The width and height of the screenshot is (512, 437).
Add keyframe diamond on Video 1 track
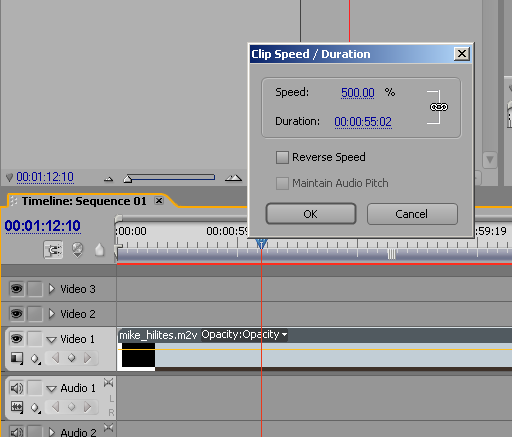pyautogui.click(x=71, y=358)
